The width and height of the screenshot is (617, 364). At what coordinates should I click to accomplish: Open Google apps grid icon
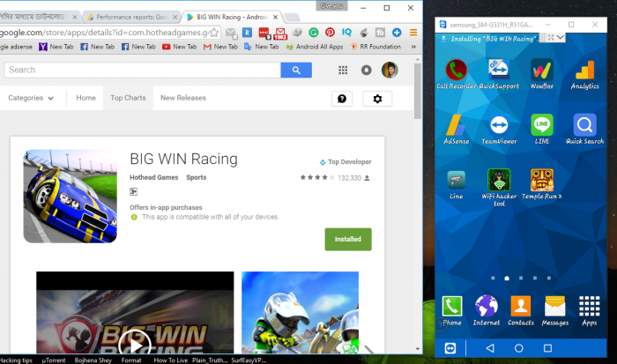(x=343, y=70)
